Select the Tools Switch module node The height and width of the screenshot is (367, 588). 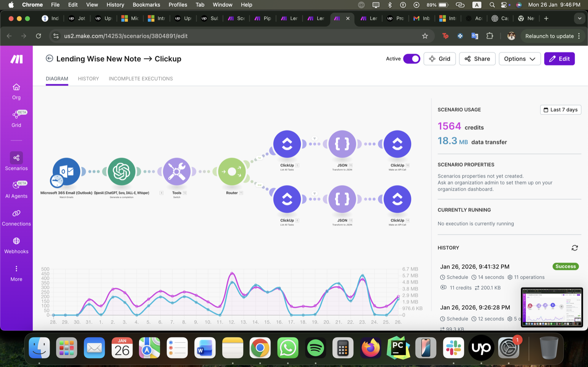pos(177,172)
